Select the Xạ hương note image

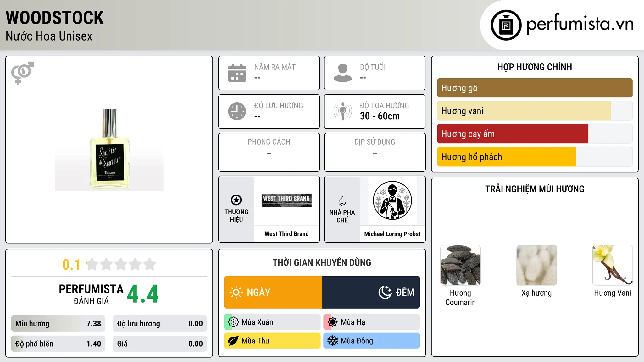click(536, 265)
